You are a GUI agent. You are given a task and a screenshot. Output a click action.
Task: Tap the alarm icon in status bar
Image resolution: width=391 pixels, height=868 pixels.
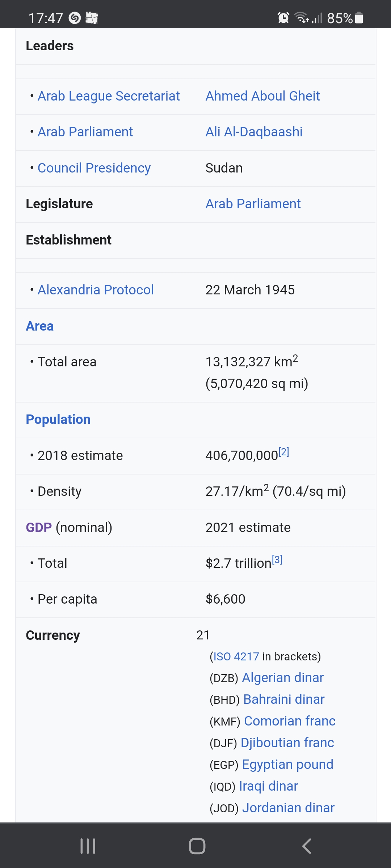tap(283, 17)
